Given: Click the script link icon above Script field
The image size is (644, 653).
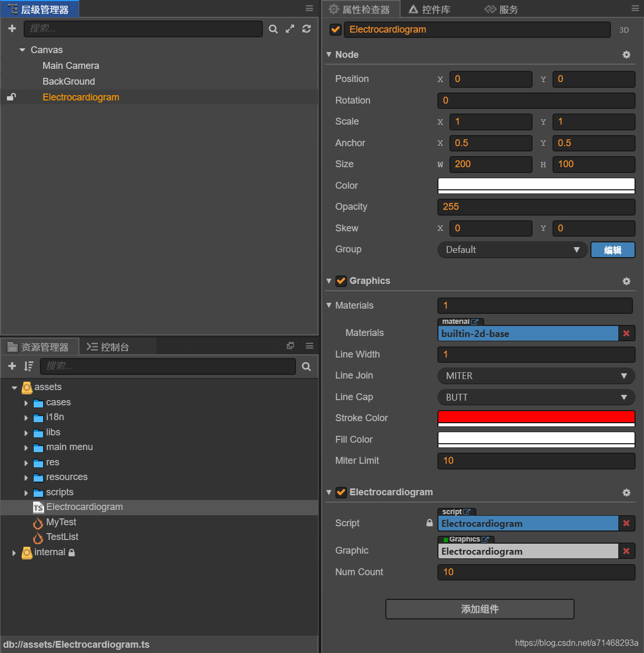Looking at the screenshot, I should [x=467, y=512].
